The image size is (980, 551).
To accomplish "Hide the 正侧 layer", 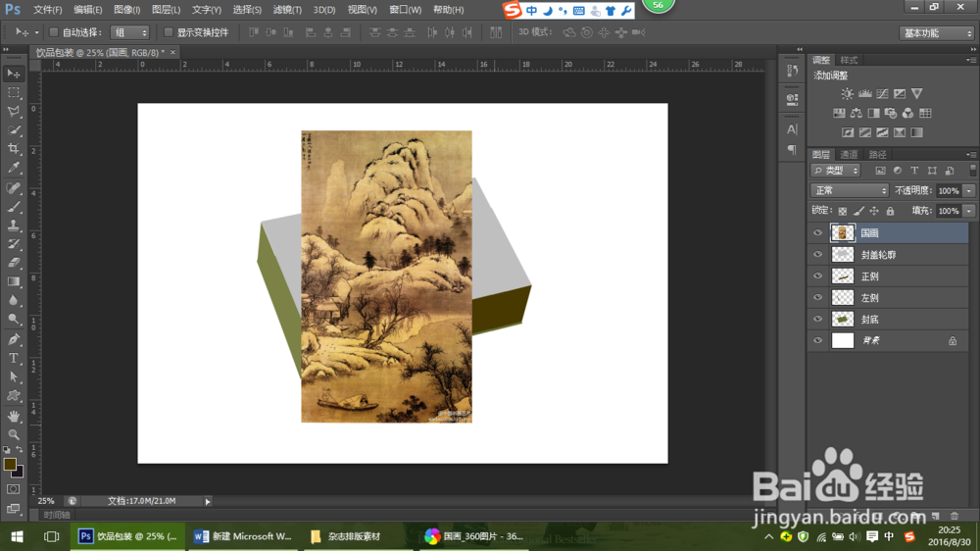I will (x=817, y=275).
